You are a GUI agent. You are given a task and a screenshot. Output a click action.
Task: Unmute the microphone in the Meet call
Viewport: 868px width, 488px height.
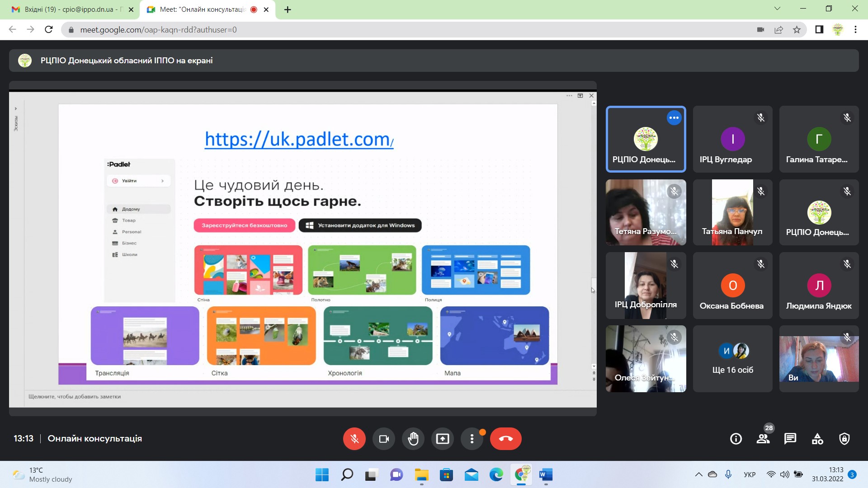click(x=354, y=439)
